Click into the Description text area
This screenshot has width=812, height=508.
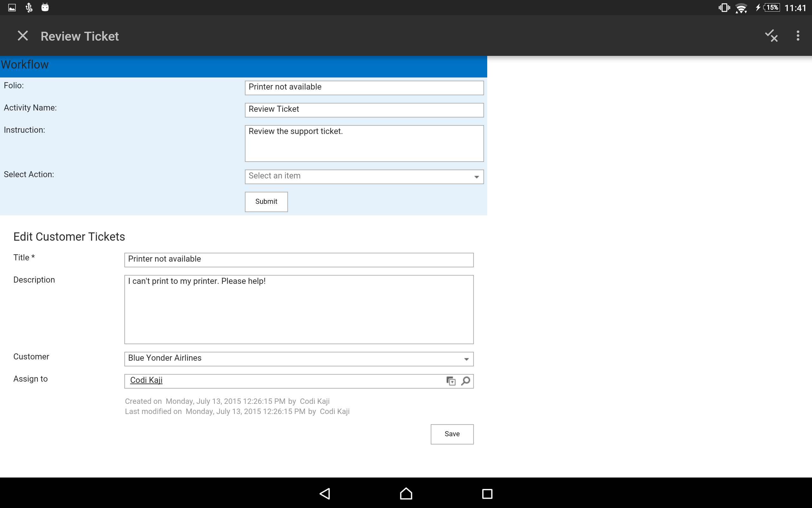click(x=298, y=310)
